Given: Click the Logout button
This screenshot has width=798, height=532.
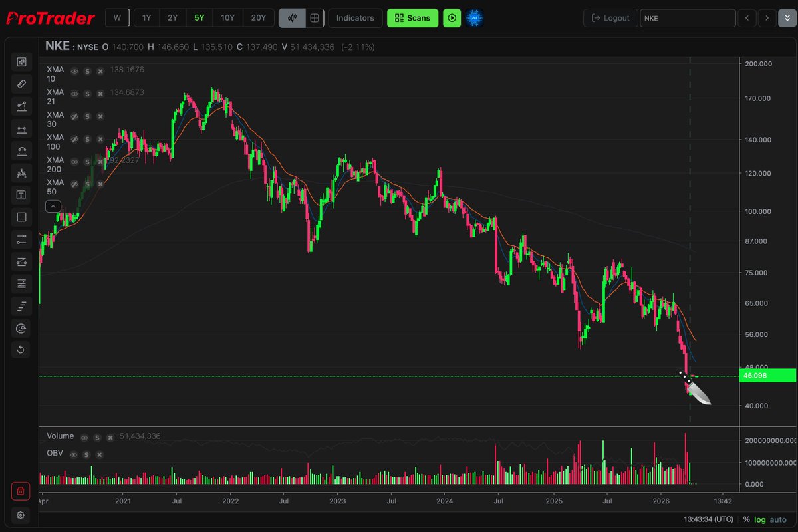Looking at the screenshot, I should pos(610,18).
